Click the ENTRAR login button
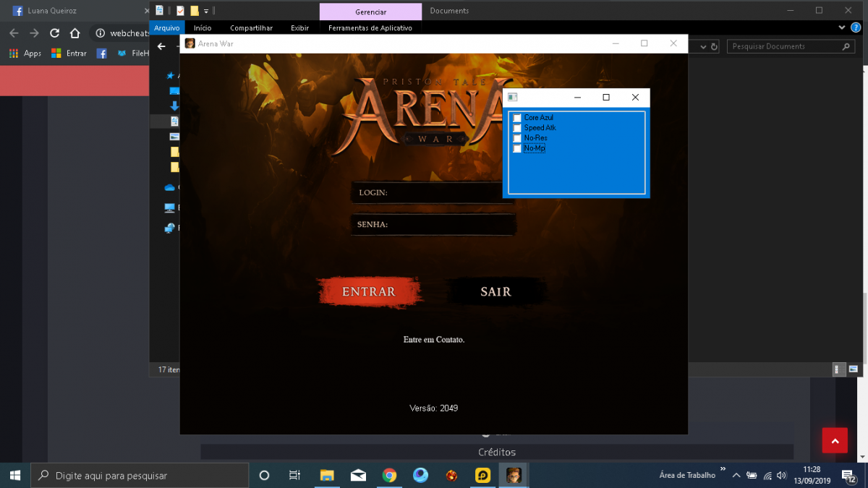 point(369,291)
